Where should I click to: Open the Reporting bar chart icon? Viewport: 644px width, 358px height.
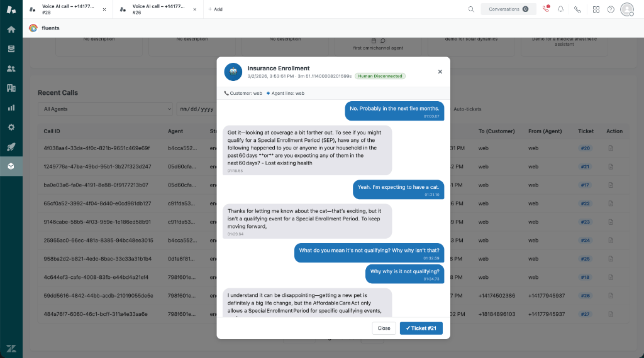click(11, 107)
